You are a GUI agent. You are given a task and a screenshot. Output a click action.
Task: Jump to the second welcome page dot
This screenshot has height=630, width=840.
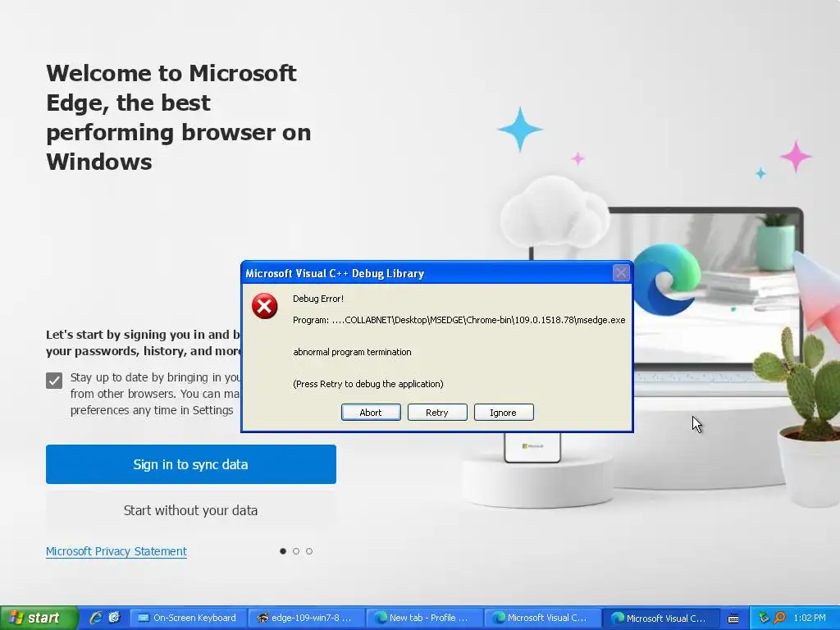click(296, 551)
